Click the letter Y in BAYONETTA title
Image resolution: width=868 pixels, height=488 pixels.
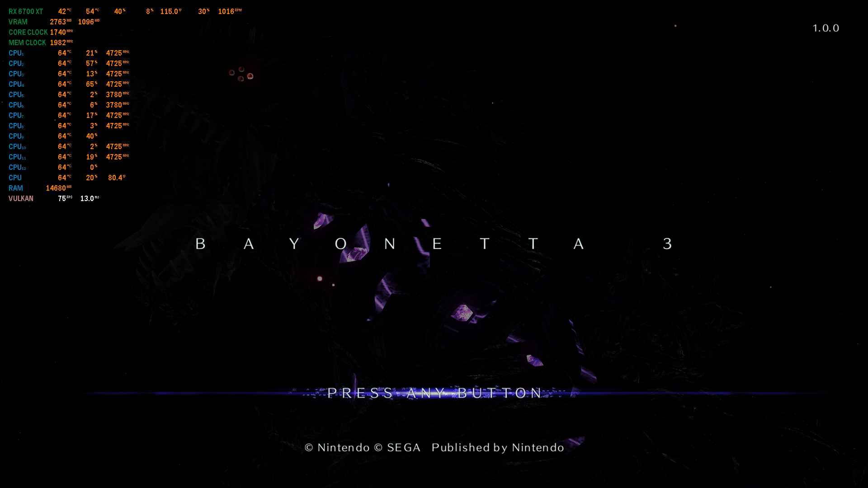coord(294,244)
